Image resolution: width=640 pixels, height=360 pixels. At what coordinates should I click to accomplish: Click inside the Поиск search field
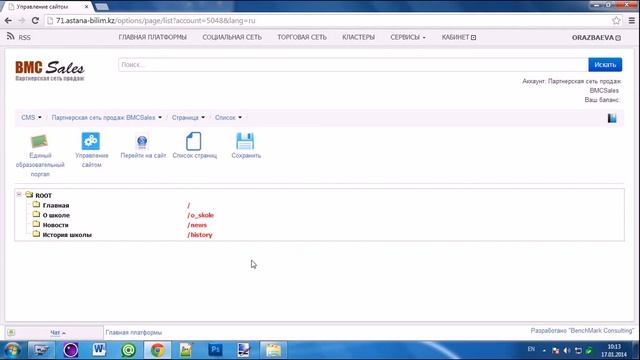click(x=353, y=64)
